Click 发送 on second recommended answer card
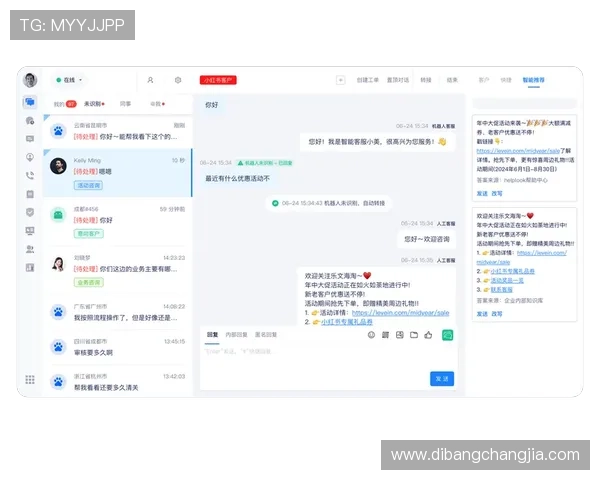This screenshot has height=480, width=600. pyautogui.click(x=482, y=313)
